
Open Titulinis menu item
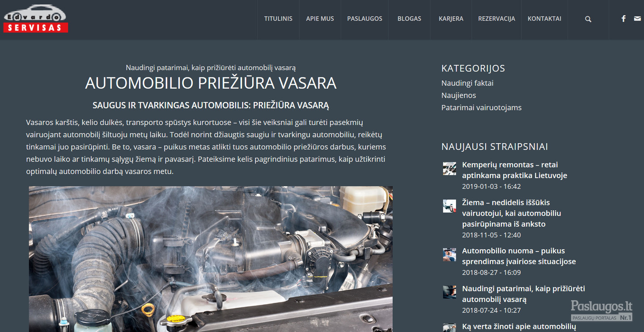[278, 19]
